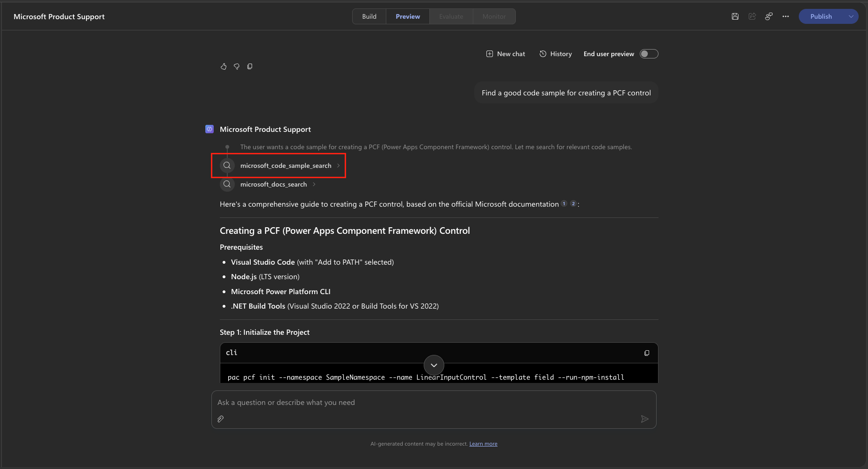
Task: Click the 'Microsoft Product Support' agent name in chat
Action: tap(265, 129)
